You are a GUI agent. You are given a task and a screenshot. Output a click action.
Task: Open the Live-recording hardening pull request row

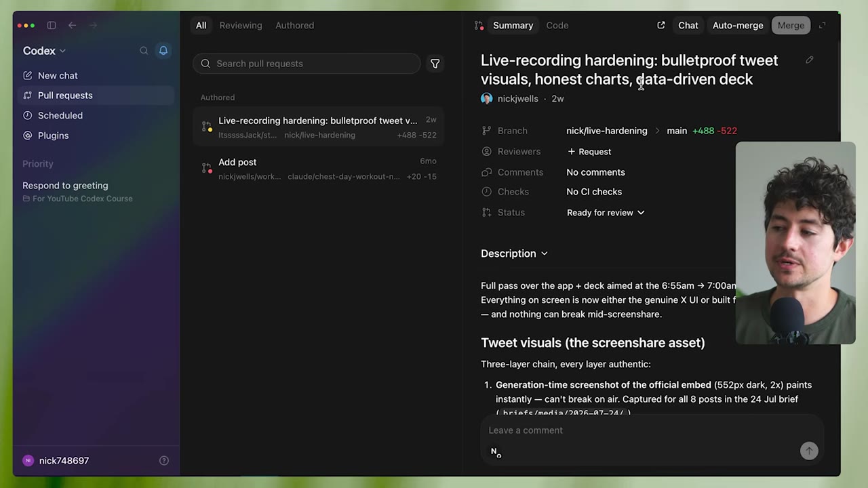click(x=318, y=127)
